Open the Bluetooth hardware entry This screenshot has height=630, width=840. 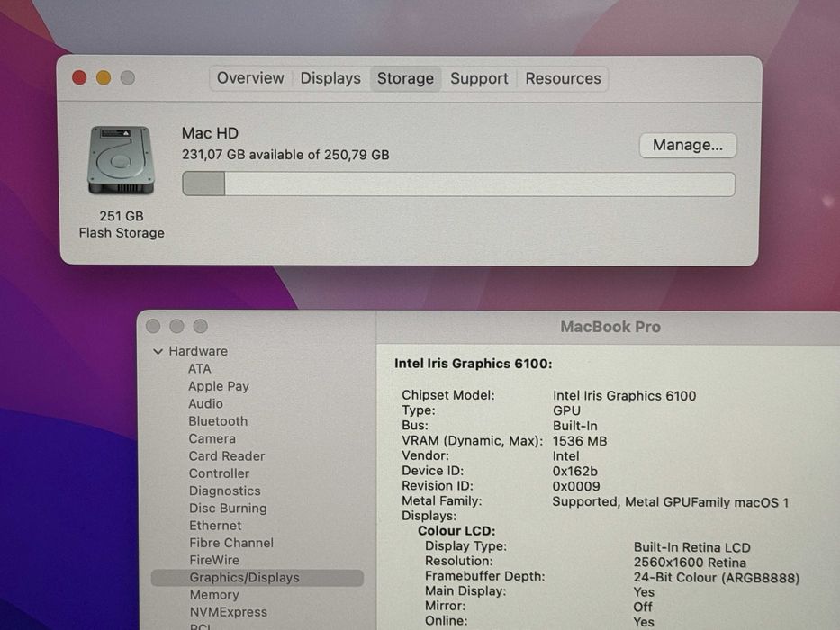click(x=218, y=421)
